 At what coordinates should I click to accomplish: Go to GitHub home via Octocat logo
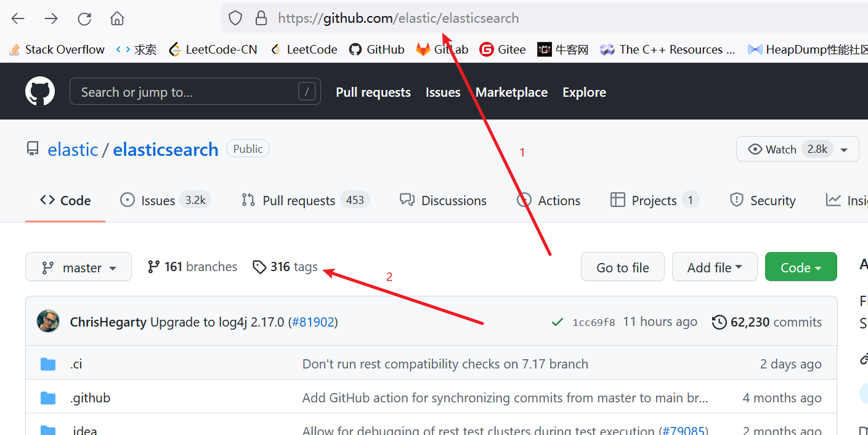click(40, 92)
